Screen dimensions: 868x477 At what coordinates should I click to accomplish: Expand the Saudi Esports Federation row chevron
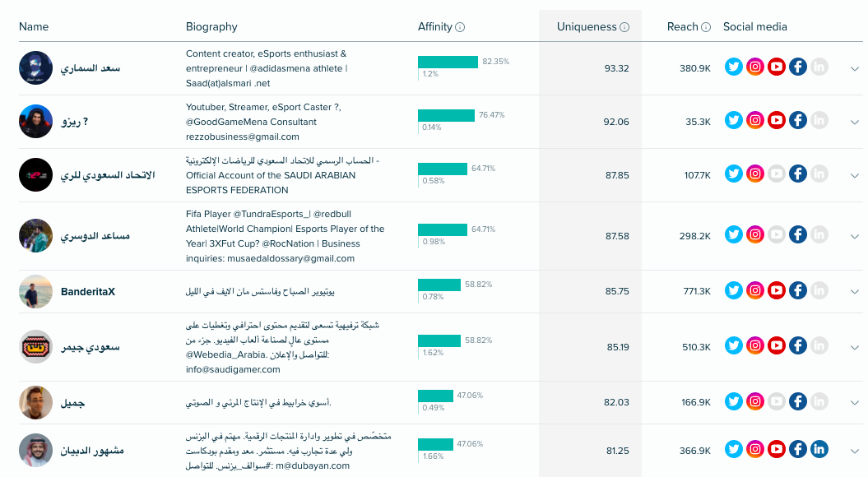(855, 175)
